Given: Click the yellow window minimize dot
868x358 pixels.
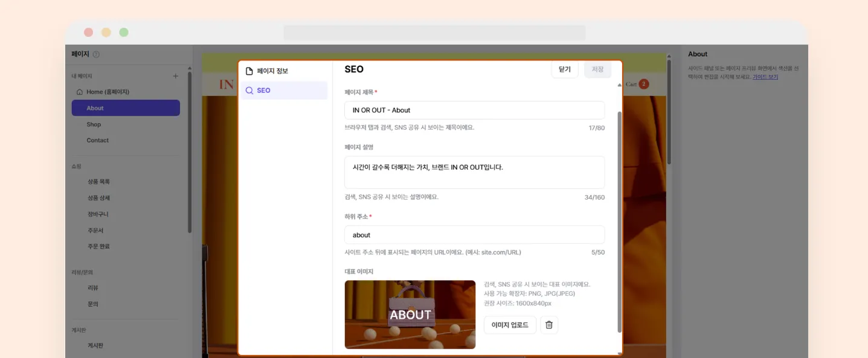Looking at the screenshot, I should tap(106, 33).
